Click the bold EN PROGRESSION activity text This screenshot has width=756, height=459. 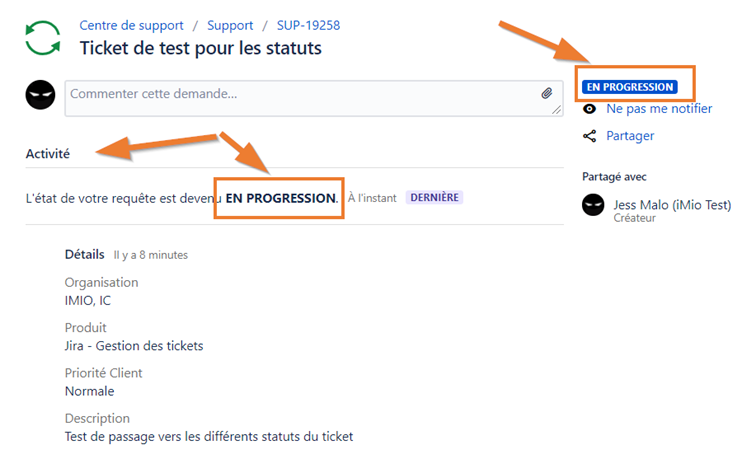(281, 198)
